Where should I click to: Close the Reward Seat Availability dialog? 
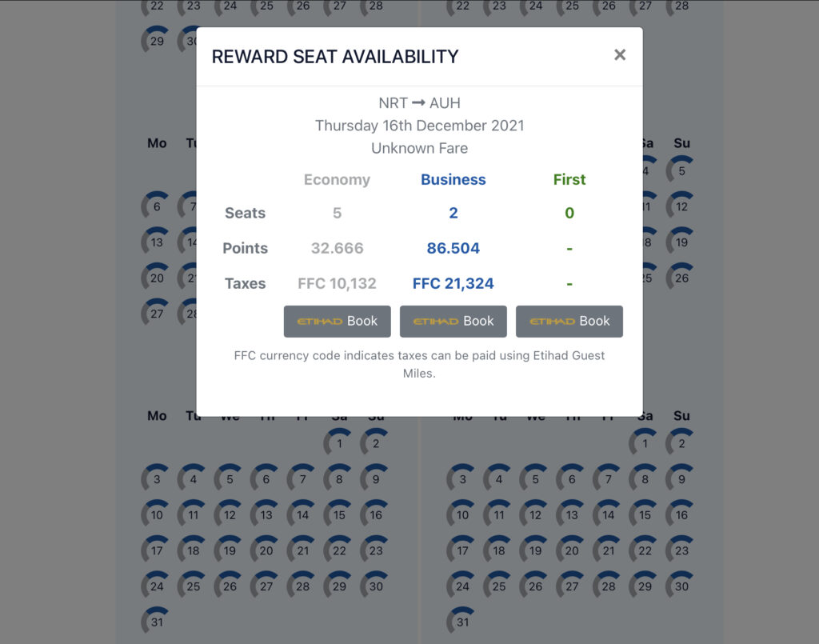pos(620,55)
